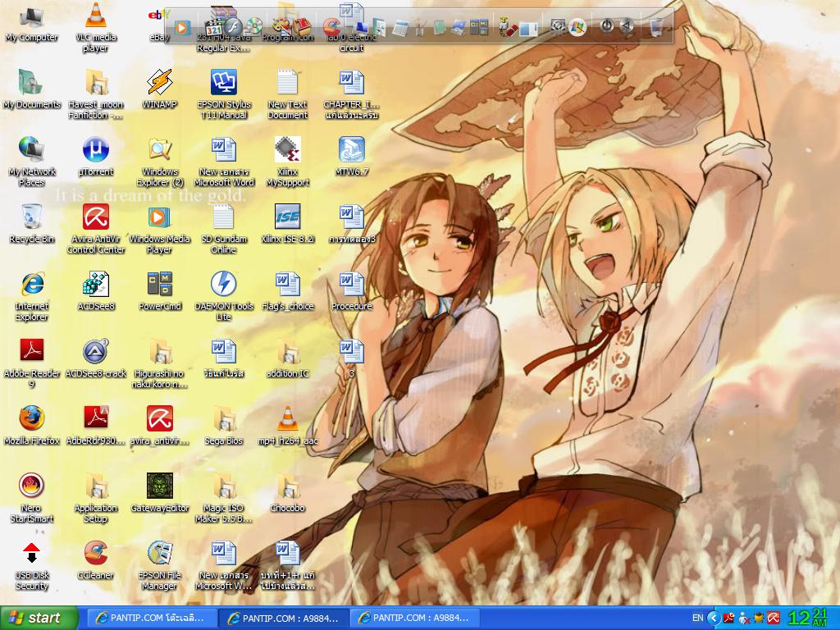
Task: Click the CCleaner icon in the top dock
Action: click(x=331, y=26)
